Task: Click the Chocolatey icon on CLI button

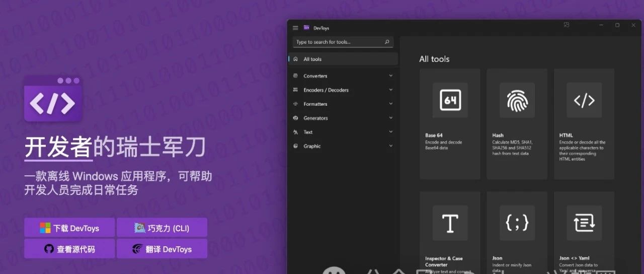Action: click(x=140, y=228)
